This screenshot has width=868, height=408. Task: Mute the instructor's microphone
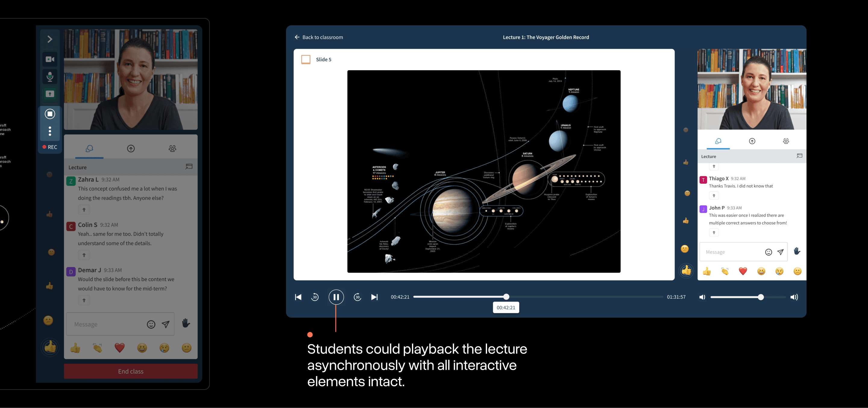click(x=49, y=76)
